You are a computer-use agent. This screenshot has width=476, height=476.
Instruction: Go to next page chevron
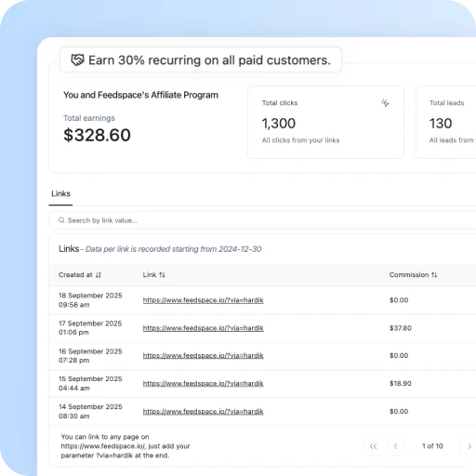tap(469, 446)
